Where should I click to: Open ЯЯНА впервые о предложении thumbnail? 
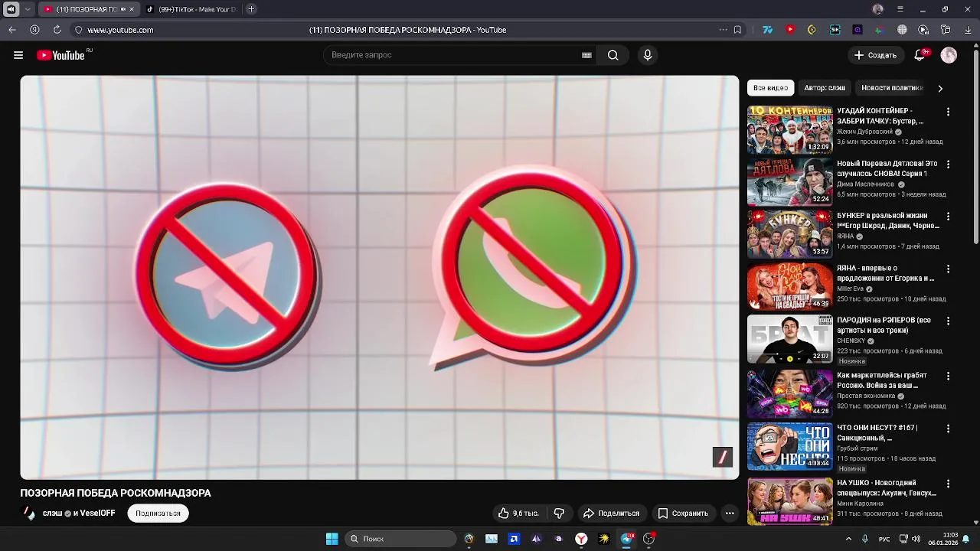pyautogui.click(x=789, y=286)
